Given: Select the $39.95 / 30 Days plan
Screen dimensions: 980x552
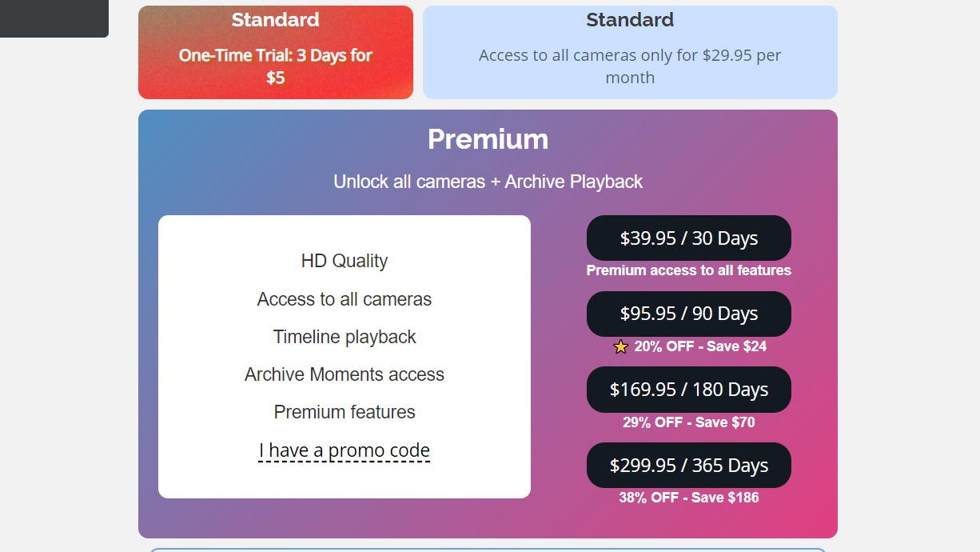Looking at the screenshot, I should [688, 238].
